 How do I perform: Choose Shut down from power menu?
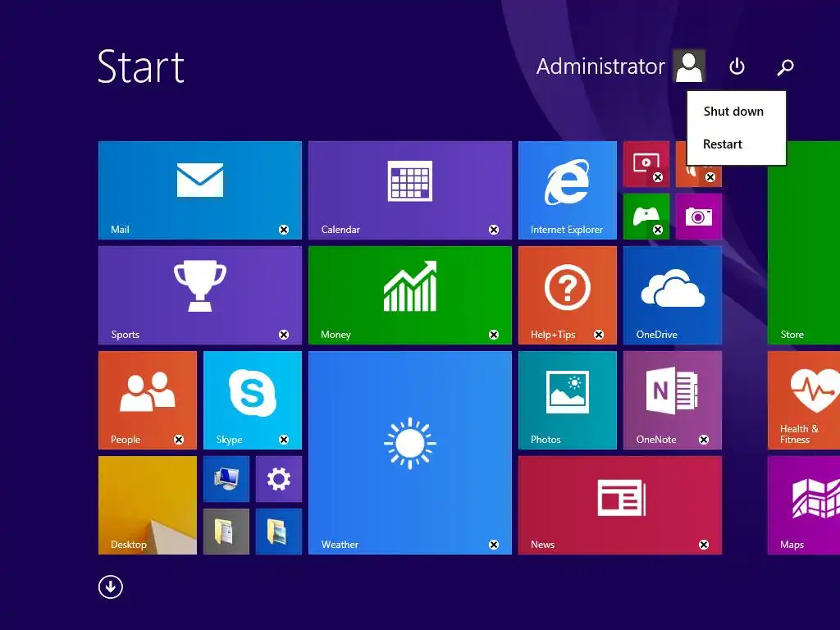[733, 112]
